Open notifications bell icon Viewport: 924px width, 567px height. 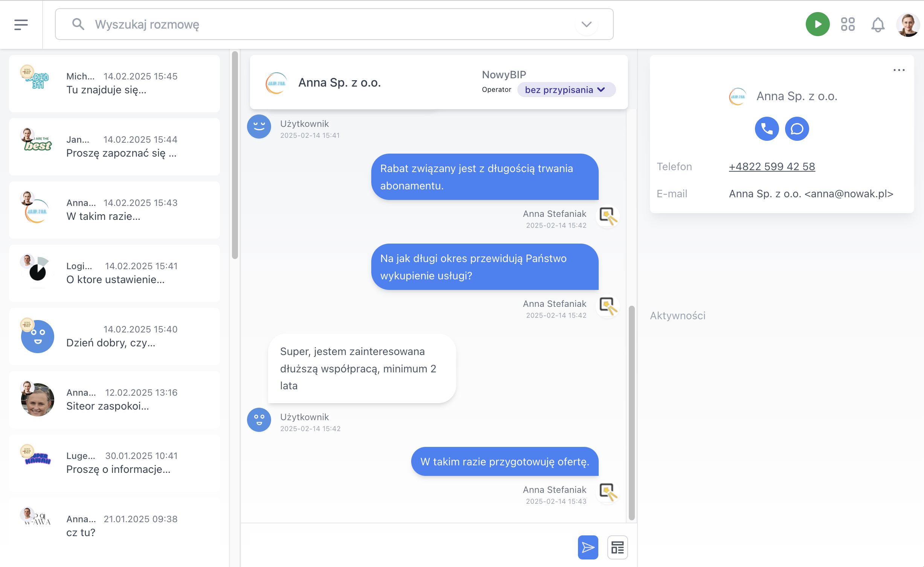click(878, 25)
